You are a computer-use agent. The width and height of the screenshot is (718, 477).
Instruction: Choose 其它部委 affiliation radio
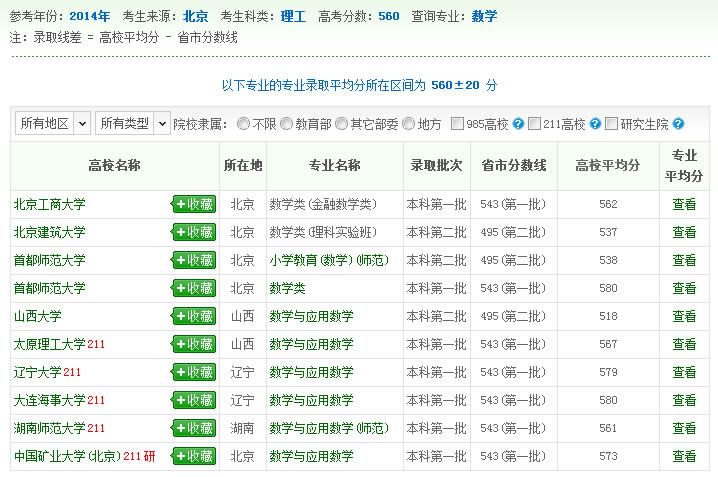(x=342, y=124)
